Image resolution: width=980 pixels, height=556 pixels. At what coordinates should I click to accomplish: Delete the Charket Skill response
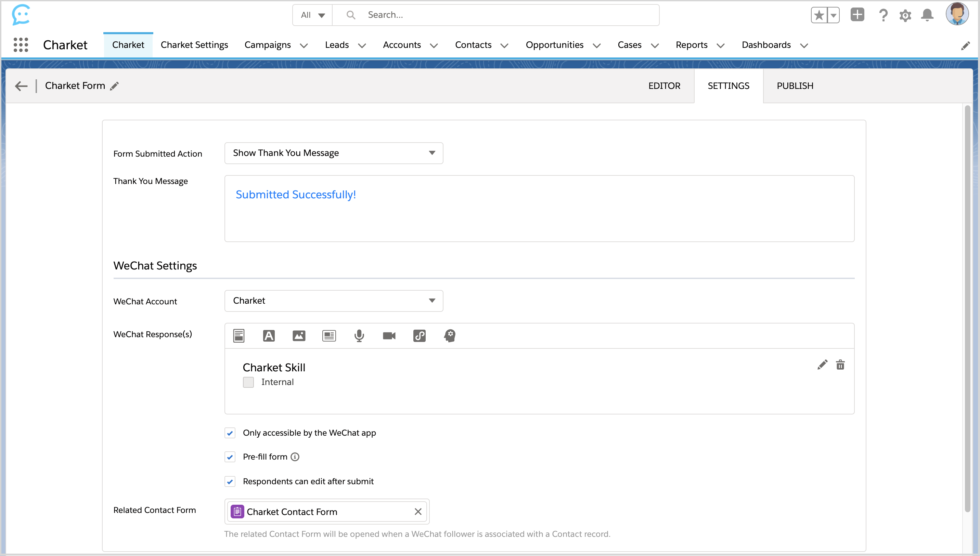(840, 365)
